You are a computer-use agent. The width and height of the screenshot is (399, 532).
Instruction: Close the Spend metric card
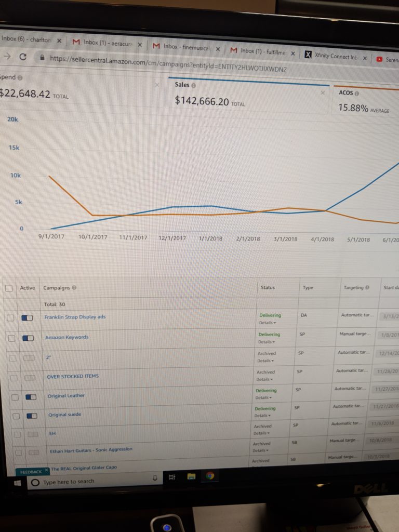[157, 85]
